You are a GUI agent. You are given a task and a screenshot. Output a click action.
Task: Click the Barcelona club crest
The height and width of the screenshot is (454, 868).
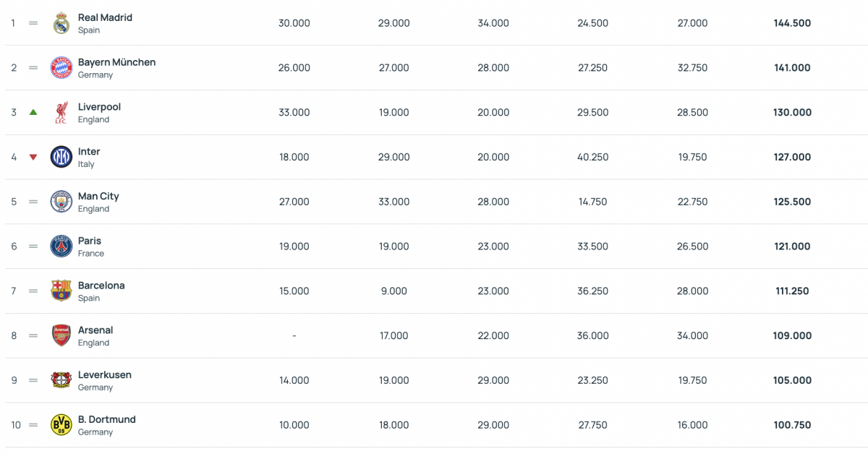[x=61, y=291]
